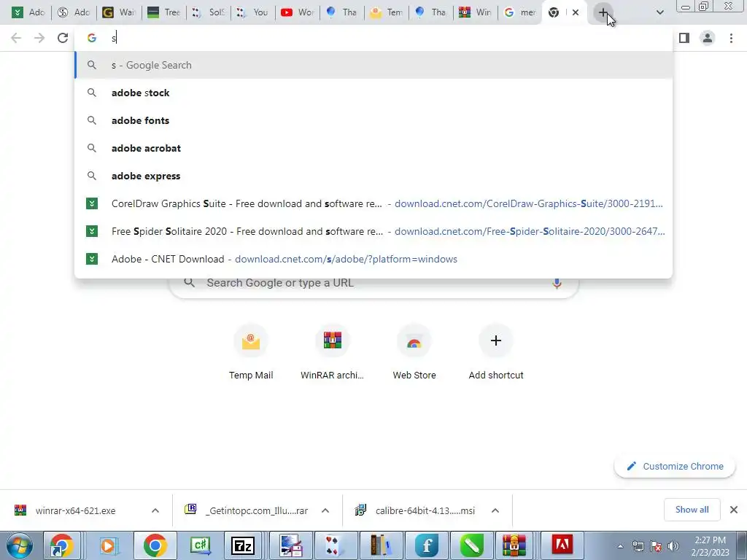
Task: Open downloaded winrar-x64-621.exe
Action: [x=75, y=510]
